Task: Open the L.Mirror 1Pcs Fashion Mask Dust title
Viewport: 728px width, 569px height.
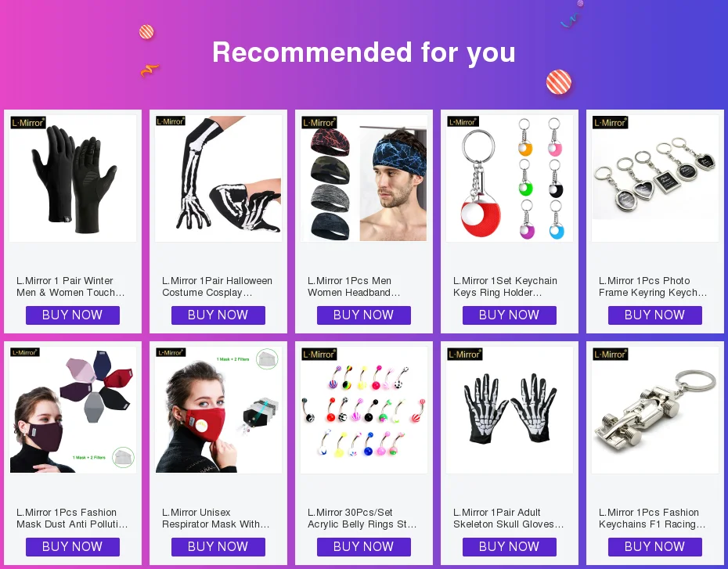Action: (72, 518)
